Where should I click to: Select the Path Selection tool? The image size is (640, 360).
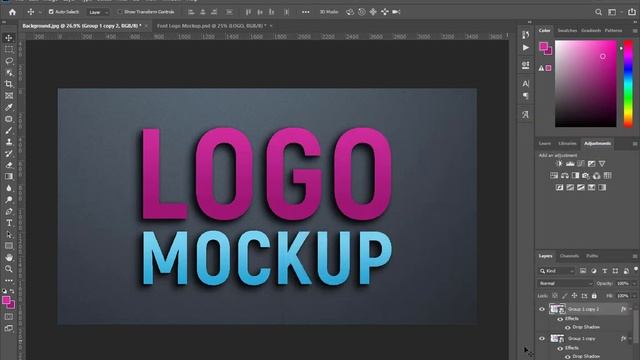pyautogui.click(x=9, y=235)
